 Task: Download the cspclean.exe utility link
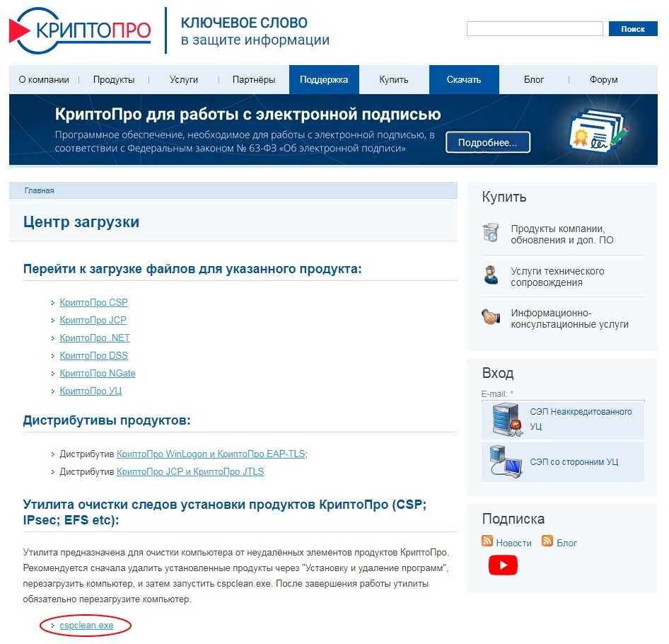click(86, 626)
